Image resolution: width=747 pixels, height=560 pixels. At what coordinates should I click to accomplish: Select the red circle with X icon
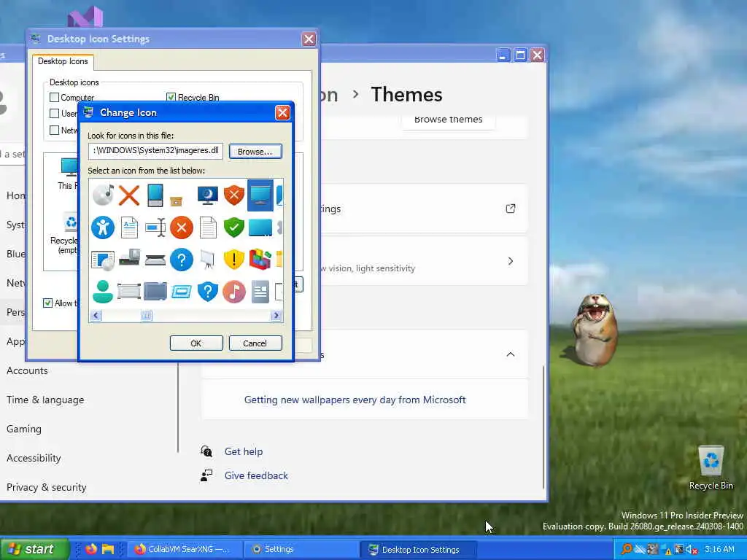[182, 227]
